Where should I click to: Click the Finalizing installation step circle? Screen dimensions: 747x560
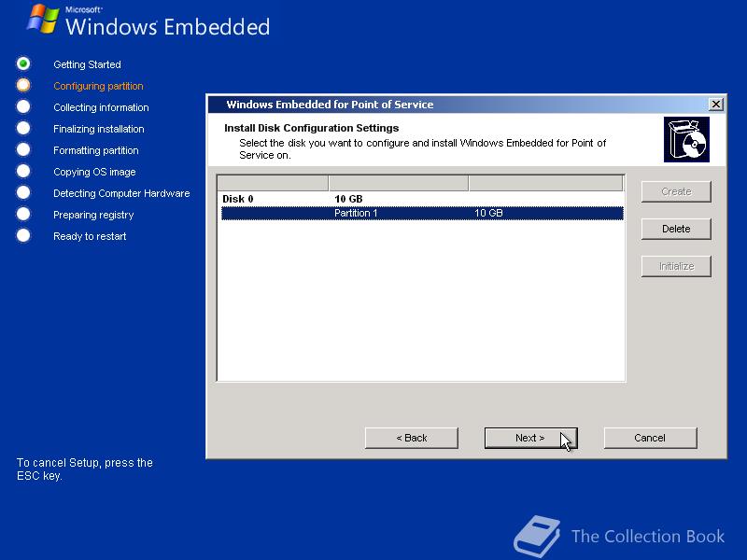22,128
